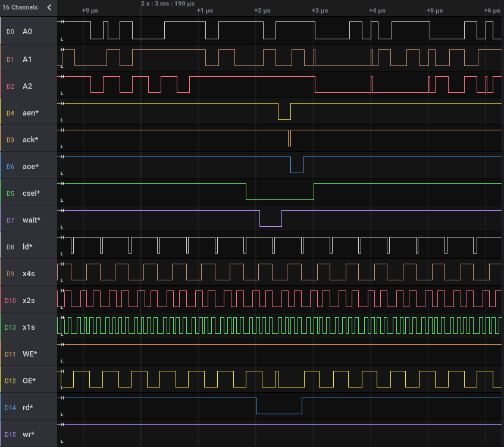Click the D12 channel number
The height and width of the screenshot is (447, 504).
pos(10,381)
